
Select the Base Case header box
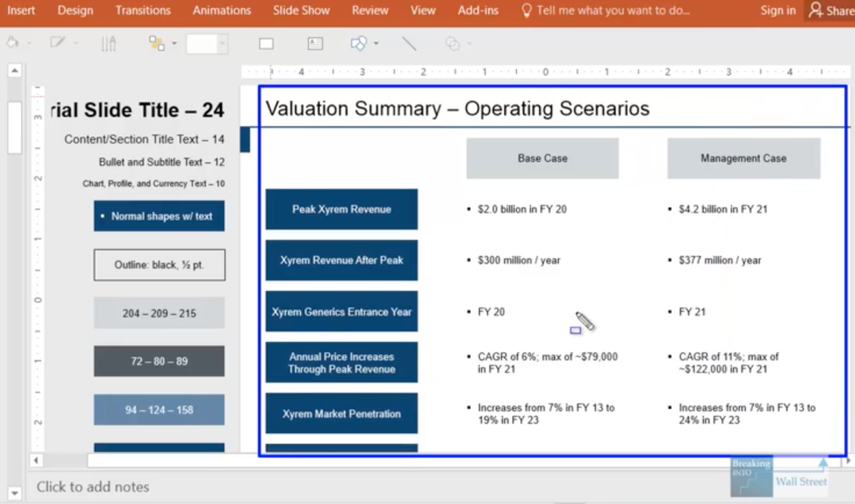tap(542, 158)
